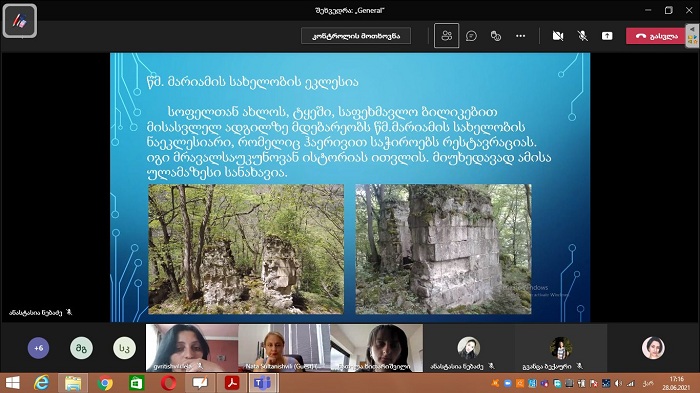This screenshot has width=700, height=393.
Task: Open the pen annotation app icon
Action: tap(20, 21)
